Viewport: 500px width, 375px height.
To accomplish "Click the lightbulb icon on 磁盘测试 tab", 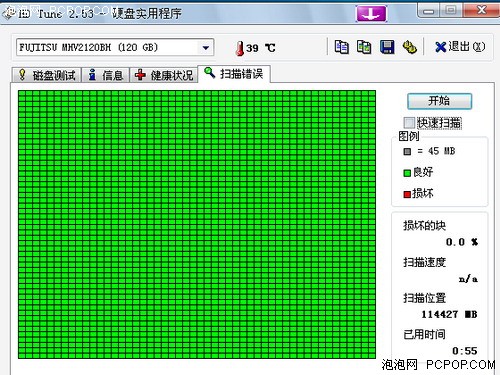I will point(22,75).
